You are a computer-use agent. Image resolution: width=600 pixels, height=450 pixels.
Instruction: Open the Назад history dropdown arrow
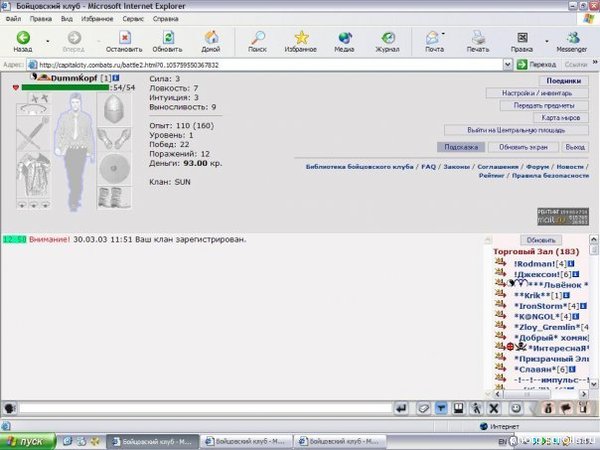point(48,41)
